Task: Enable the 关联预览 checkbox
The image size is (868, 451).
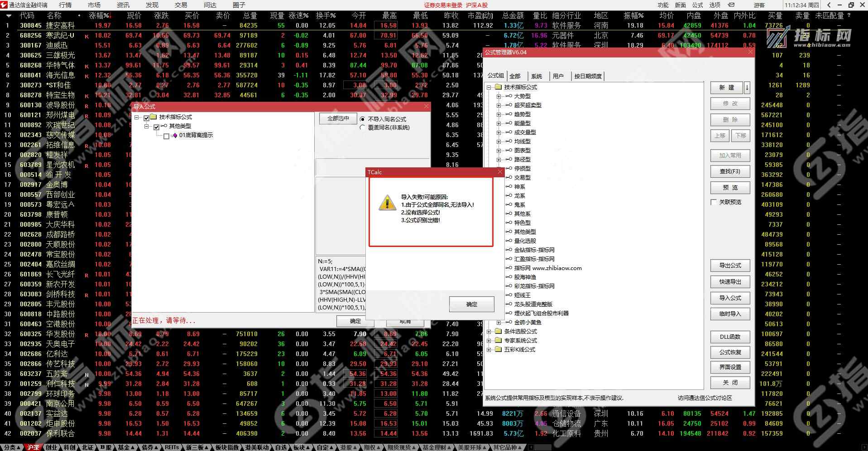Action: coord(714,202)
